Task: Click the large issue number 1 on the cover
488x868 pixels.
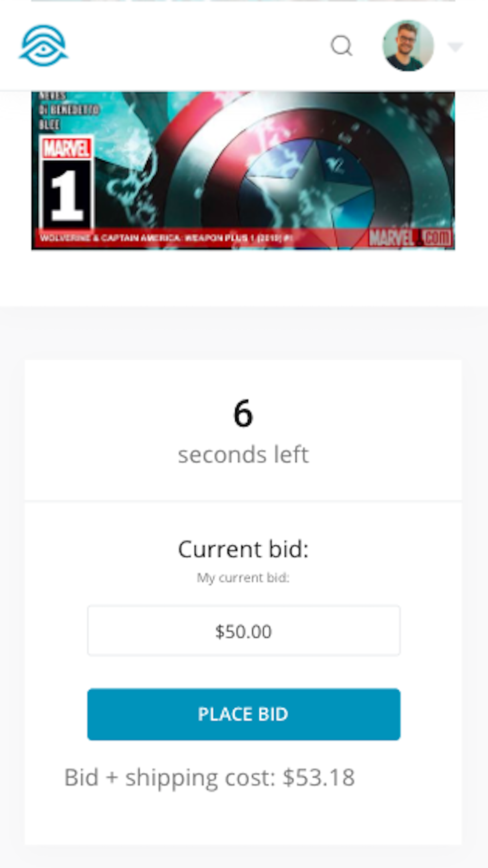Action: tap(67, 195)
